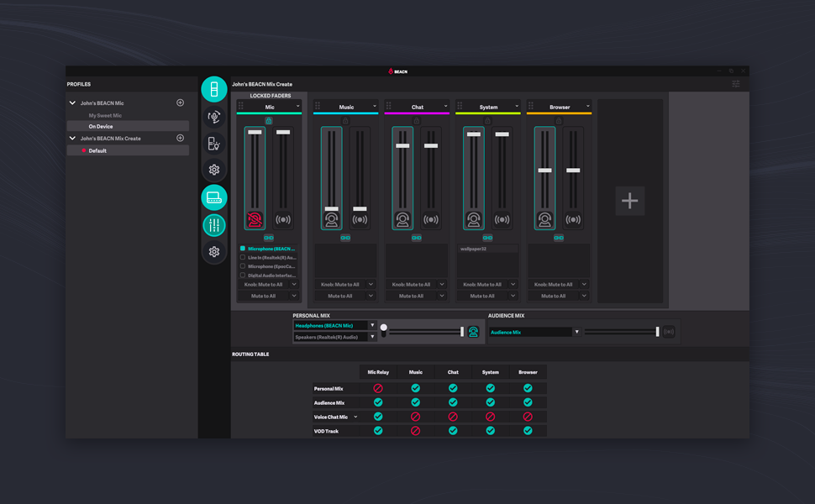Image resolution: width=815 pixels, height=504 pixels.
Task: Toggle Music routing for Voice Chat Mic
Action: [415, 417]
